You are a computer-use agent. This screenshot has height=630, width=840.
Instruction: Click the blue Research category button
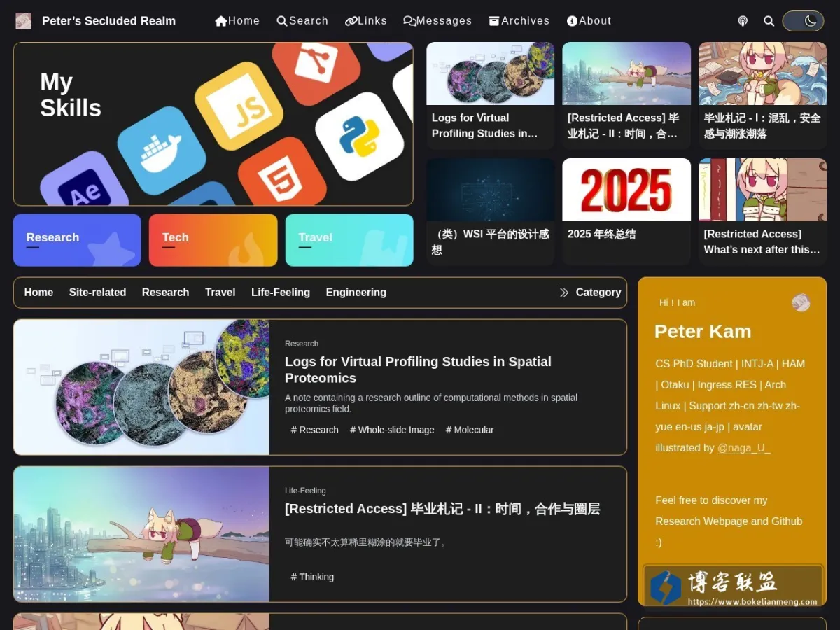77,240
